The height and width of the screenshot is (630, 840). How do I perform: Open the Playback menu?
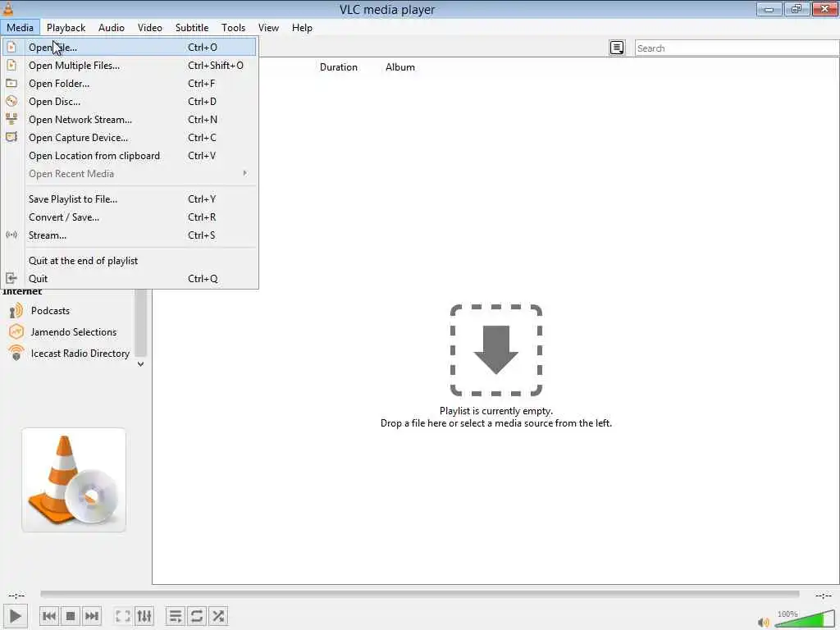(x=66, y=28)
